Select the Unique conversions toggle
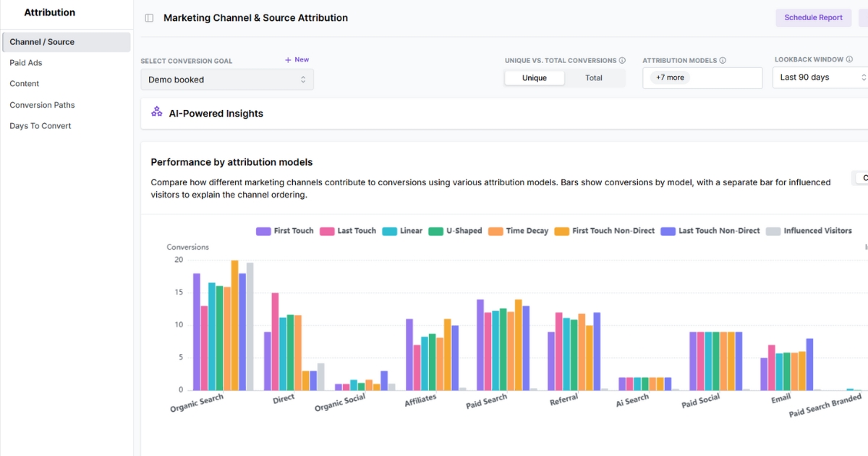868x456 pixels. [x=534, y=77]
